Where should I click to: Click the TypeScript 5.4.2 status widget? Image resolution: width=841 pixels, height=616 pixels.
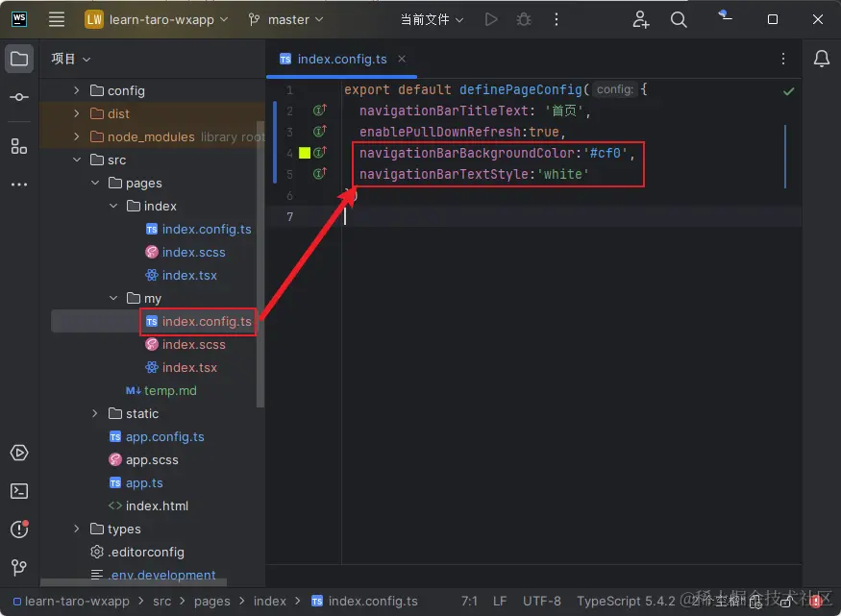pos(626,601)
